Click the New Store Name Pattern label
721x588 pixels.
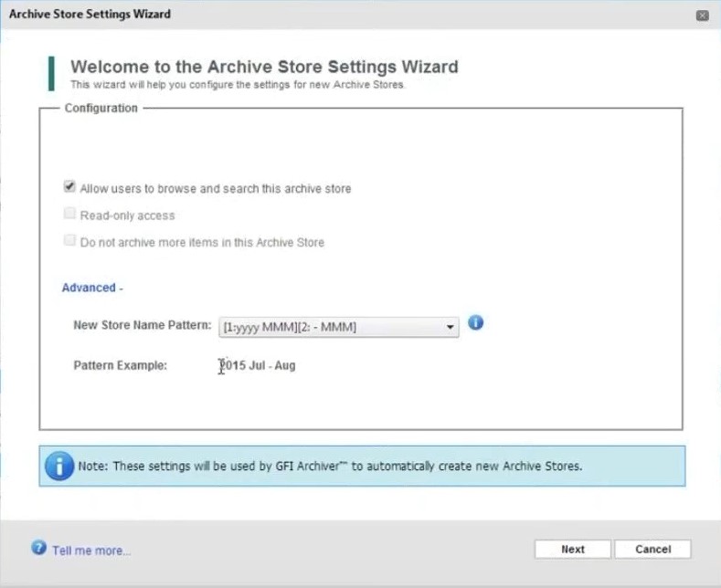coord(142,325)
